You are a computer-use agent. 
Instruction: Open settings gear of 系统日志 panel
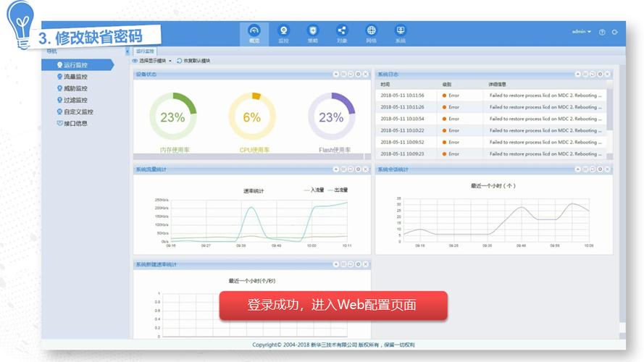click(x=600, y=75)
